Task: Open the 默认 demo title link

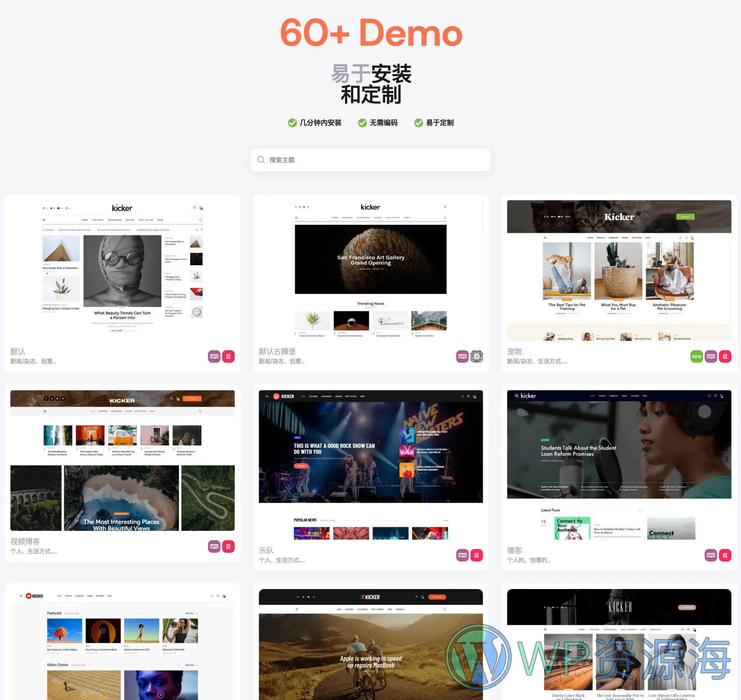Action: point(18,352)
